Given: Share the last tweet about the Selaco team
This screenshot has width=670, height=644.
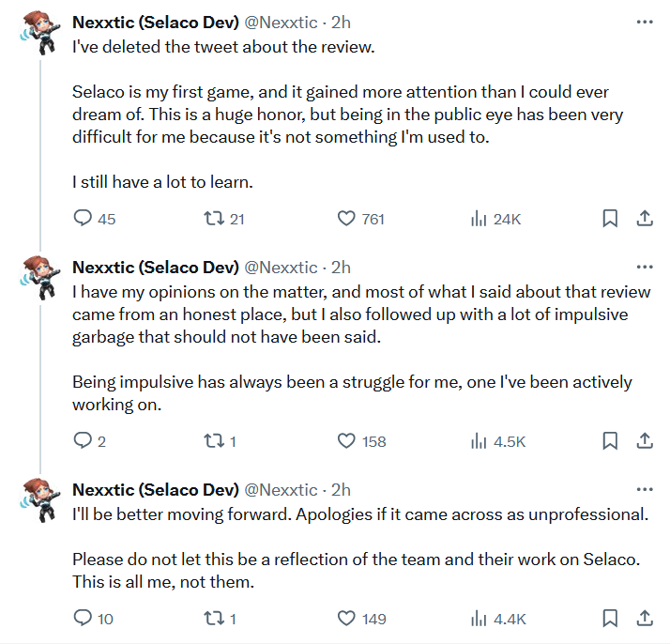Looking at the screenshot, I should coord(645,619).
